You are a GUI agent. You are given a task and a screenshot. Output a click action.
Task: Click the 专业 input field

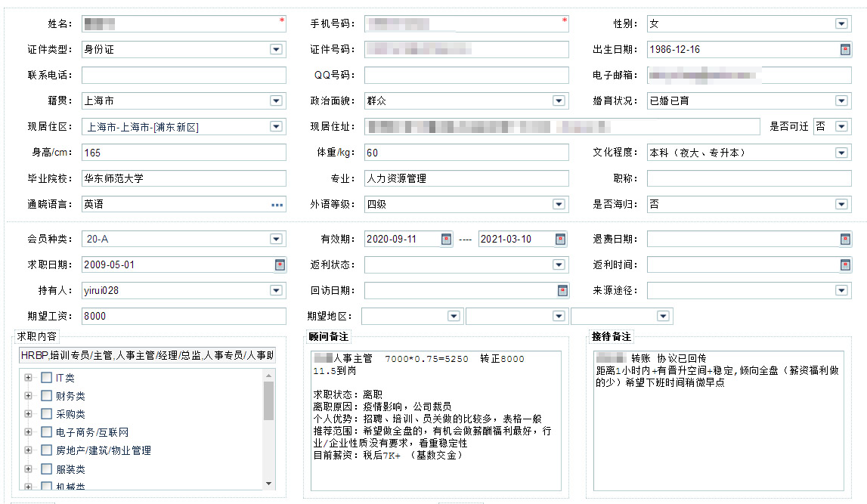pos(466,178)
